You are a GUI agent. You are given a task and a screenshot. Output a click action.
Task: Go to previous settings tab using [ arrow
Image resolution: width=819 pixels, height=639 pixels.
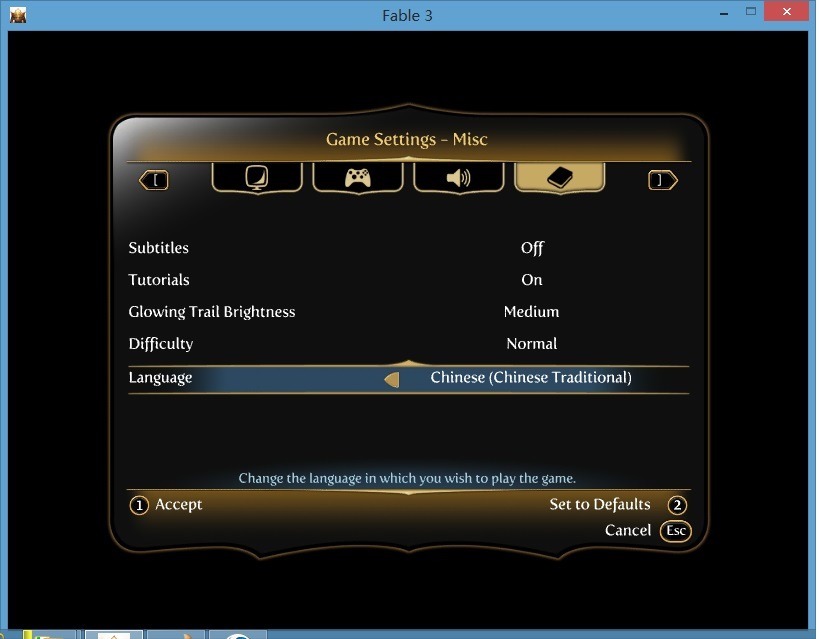pos(154,180)
